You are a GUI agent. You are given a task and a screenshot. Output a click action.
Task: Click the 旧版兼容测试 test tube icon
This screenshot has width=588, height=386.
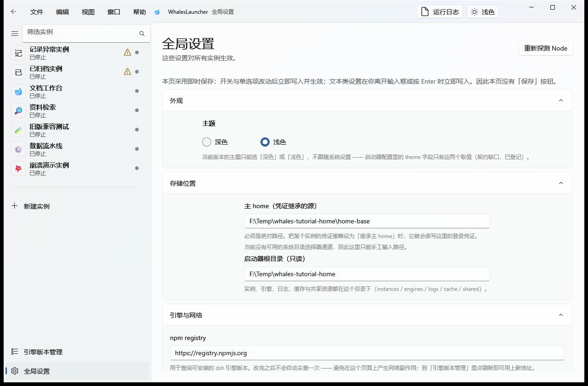coord(18,130)
